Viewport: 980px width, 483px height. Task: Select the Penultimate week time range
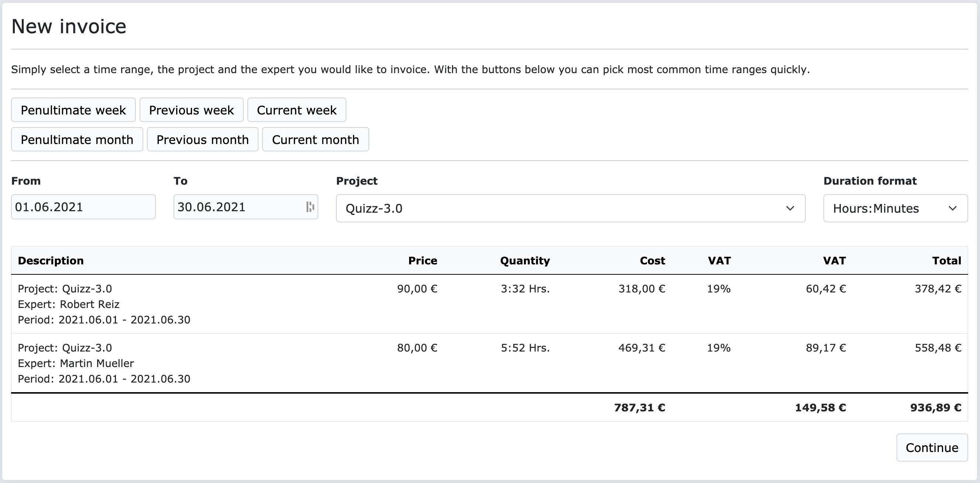(73, 110)
